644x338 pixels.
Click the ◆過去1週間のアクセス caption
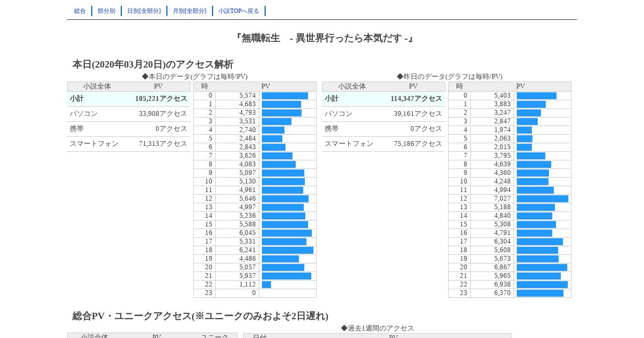[x=377, y=328]
